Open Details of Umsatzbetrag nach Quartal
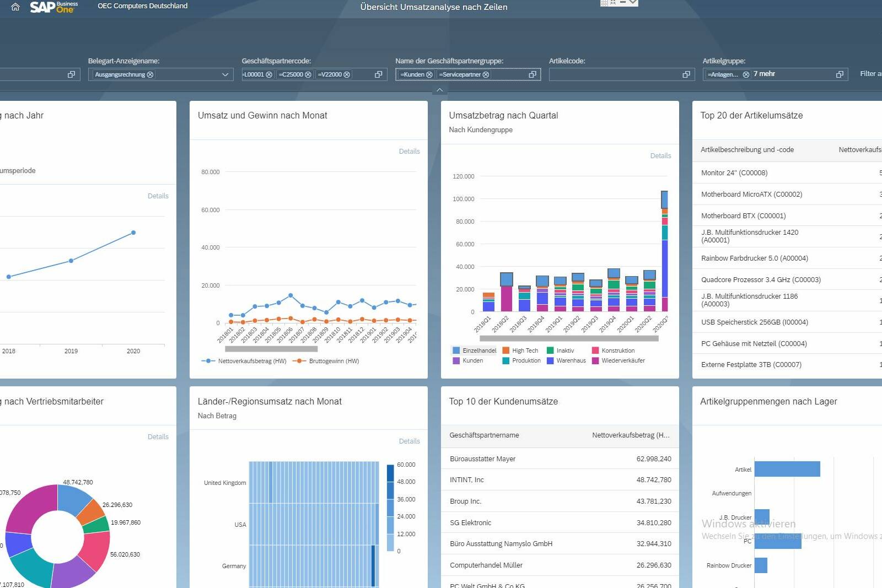This screenshot has width=882, height=588. [x=660, y=156]
